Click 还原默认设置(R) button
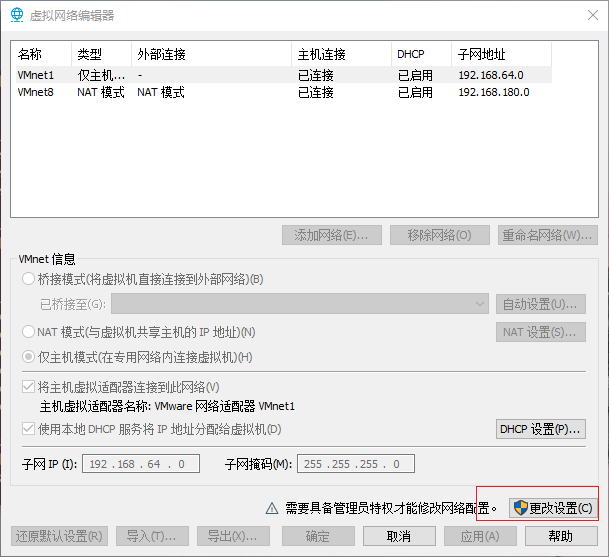 (59, 536)
